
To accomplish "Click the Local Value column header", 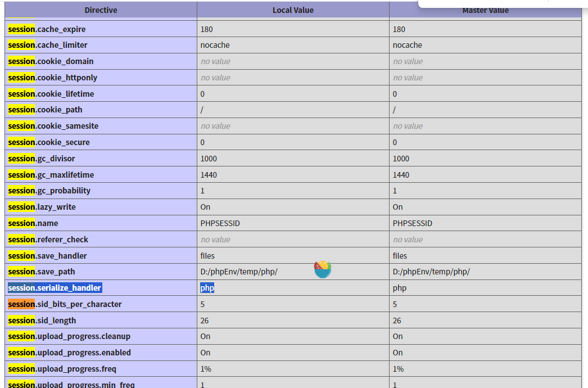I will (x=293, y=10).
